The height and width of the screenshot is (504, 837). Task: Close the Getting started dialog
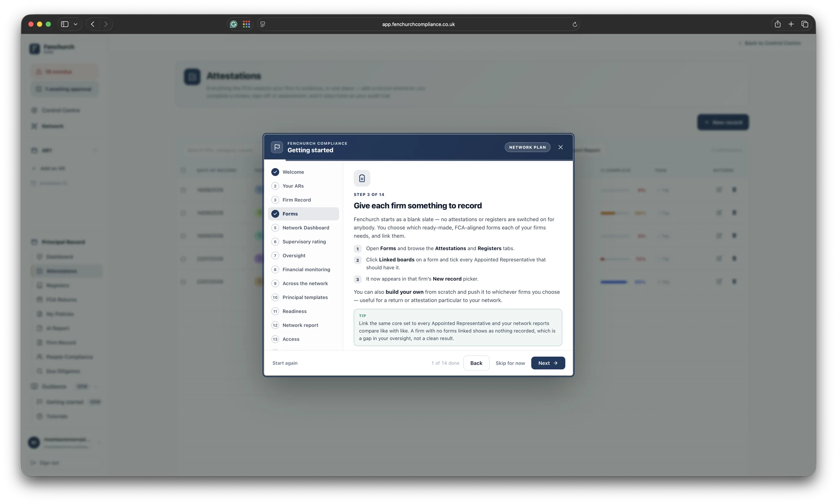[x=560, y=147]
